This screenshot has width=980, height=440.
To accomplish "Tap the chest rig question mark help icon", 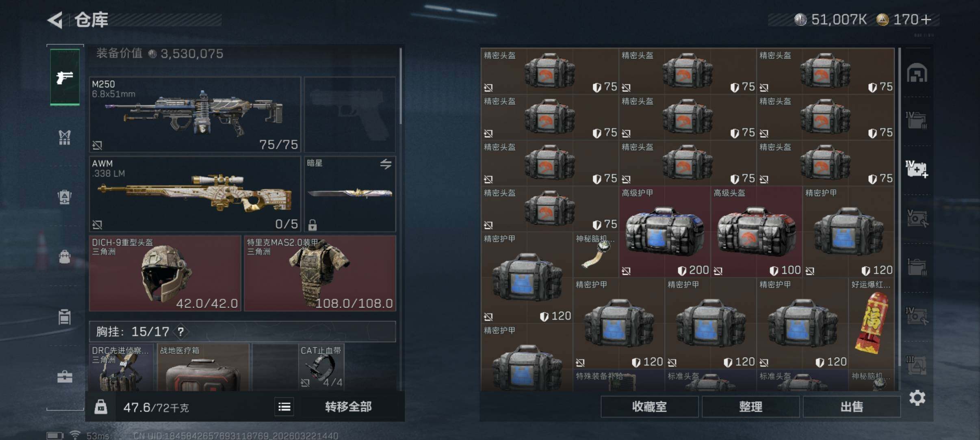I will [x=180, y=332].
